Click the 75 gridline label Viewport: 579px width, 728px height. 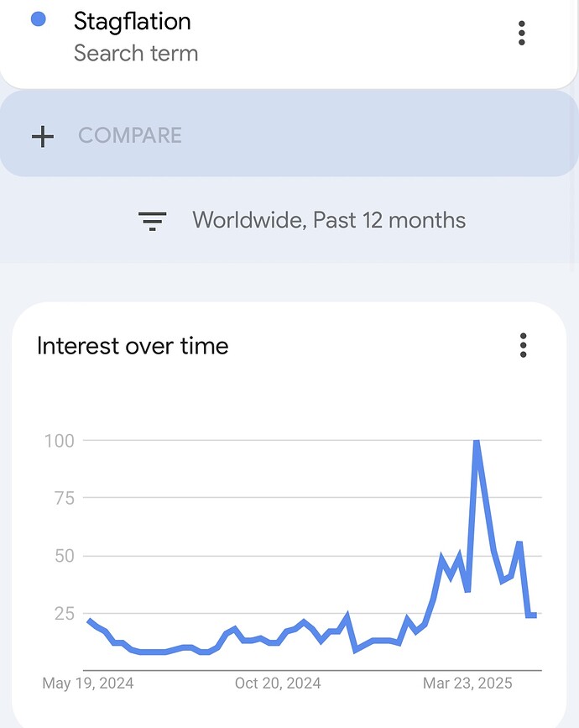point(65,498)
